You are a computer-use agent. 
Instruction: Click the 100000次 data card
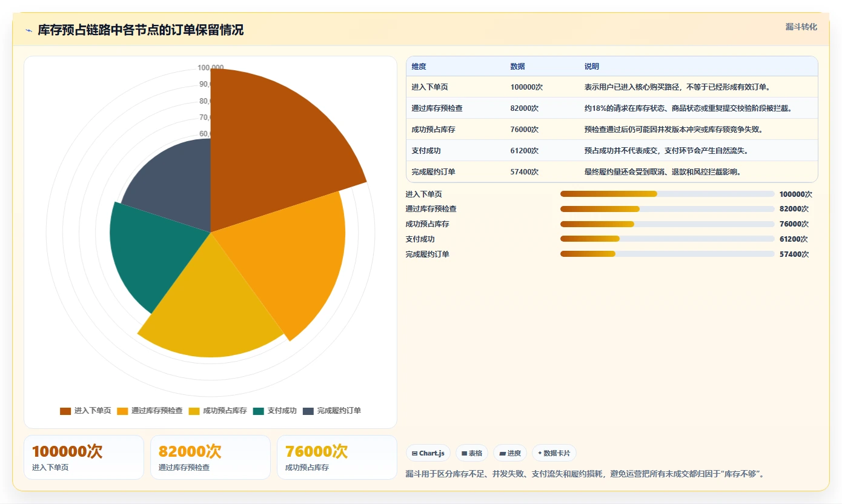84,457
